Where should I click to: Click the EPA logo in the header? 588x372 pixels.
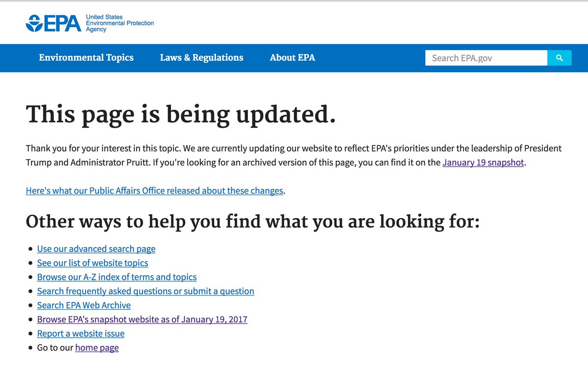[54, 23]
